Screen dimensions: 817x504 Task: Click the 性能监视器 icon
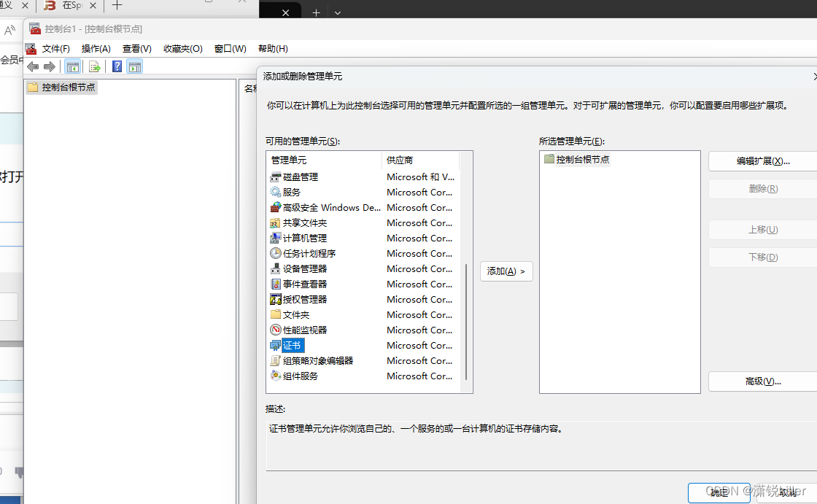pyautogui.click(x=275, y=330)
